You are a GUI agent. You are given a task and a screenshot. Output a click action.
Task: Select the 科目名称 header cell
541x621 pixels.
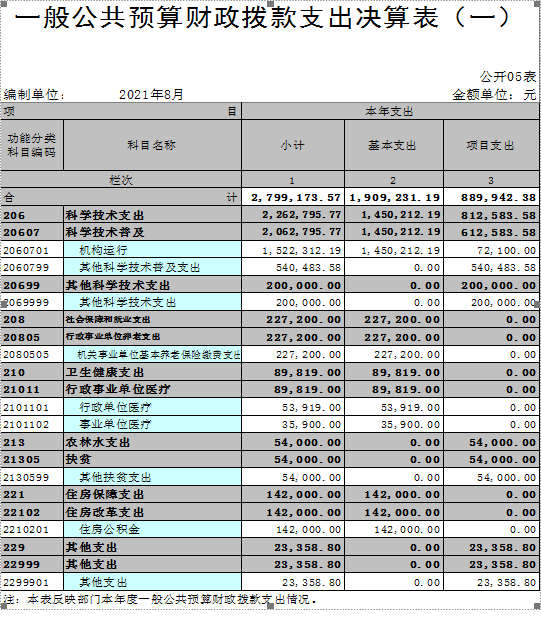(x=152, y=145)
